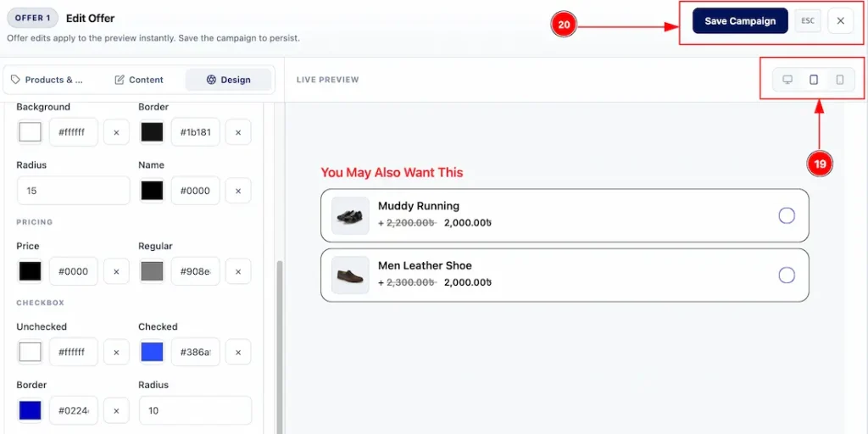
Task: Click the Men Leather Shoe thumbnail
Action: (350, 275)
